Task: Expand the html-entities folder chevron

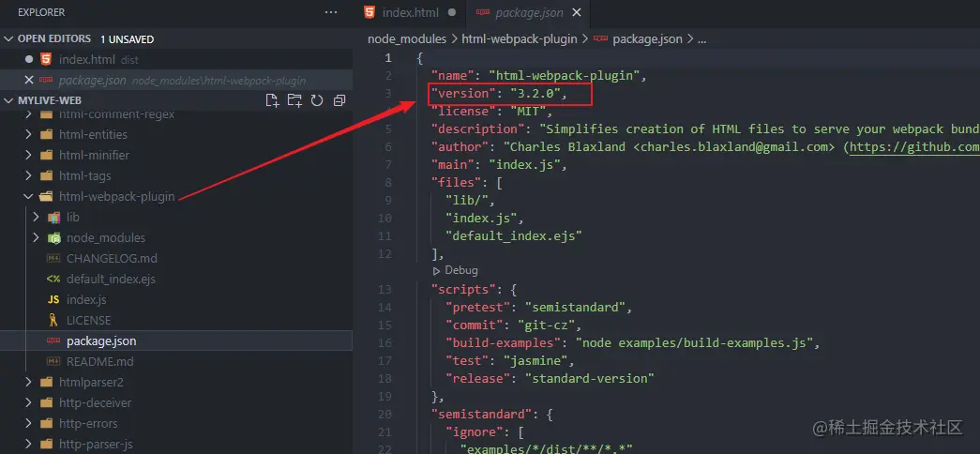Action: 28,135
